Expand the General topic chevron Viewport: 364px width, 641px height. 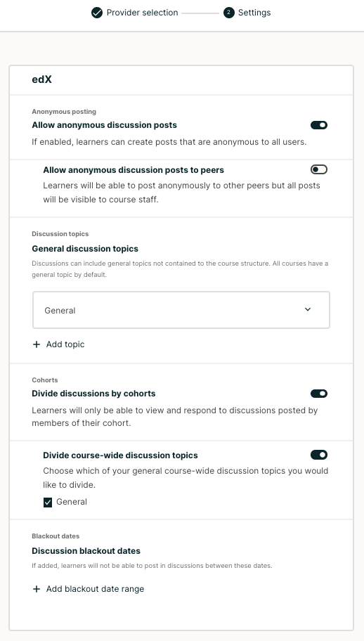point(308,309)
